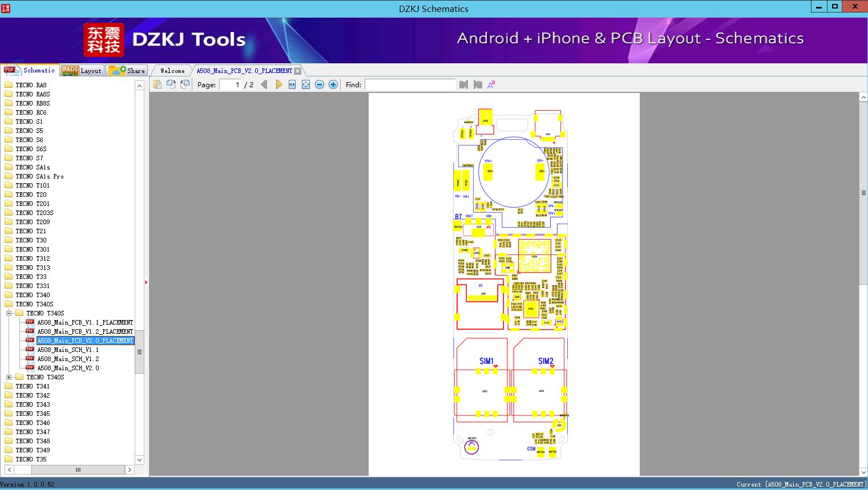
Task: Select the TECNO RB8S folder
Action: (x=33, y=103)
